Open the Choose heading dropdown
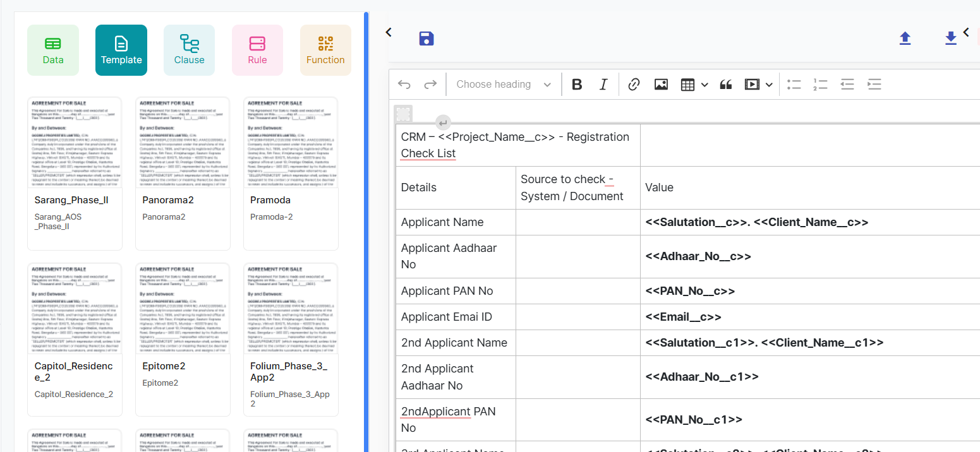This screenshot has width=980, height=452. pos(504,85)
